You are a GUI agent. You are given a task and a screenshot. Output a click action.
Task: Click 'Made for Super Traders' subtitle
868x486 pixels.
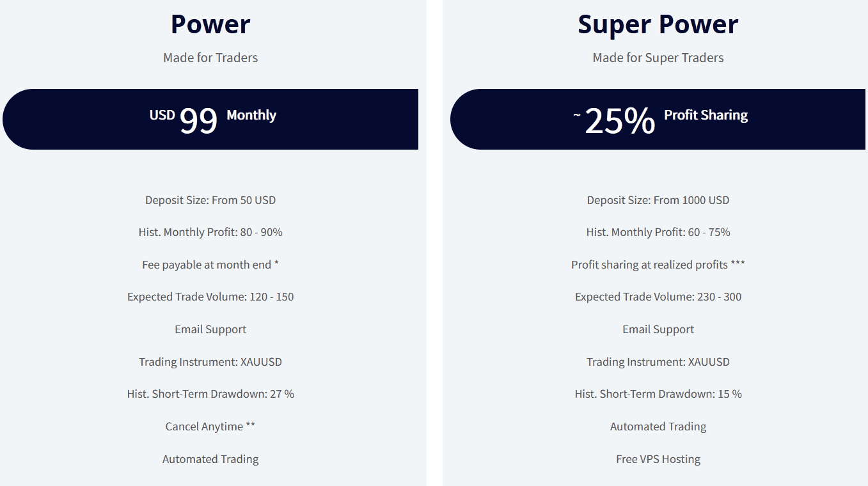pos(658,58)
